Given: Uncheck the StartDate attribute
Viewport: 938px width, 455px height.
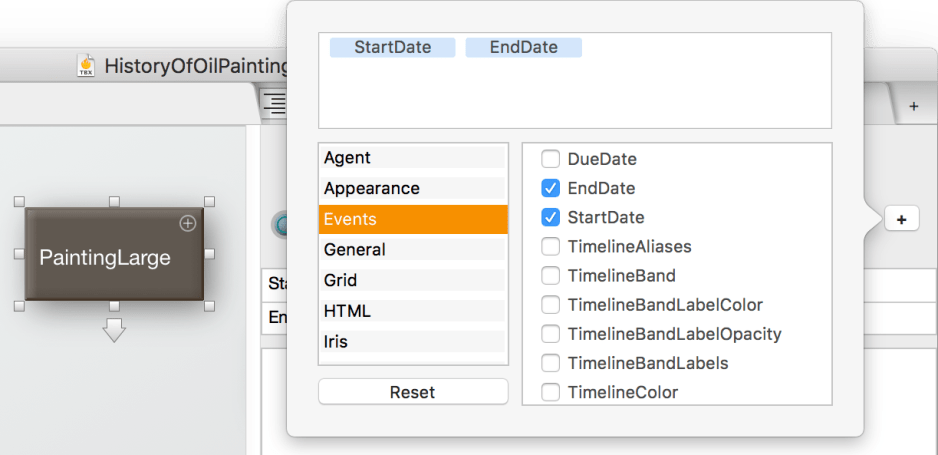Looking at the screenshot, I should coord(551,217).
